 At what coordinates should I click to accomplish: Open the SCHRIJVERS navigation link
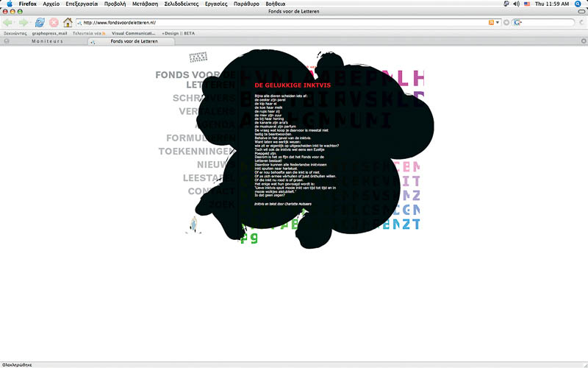click(204, 98)
